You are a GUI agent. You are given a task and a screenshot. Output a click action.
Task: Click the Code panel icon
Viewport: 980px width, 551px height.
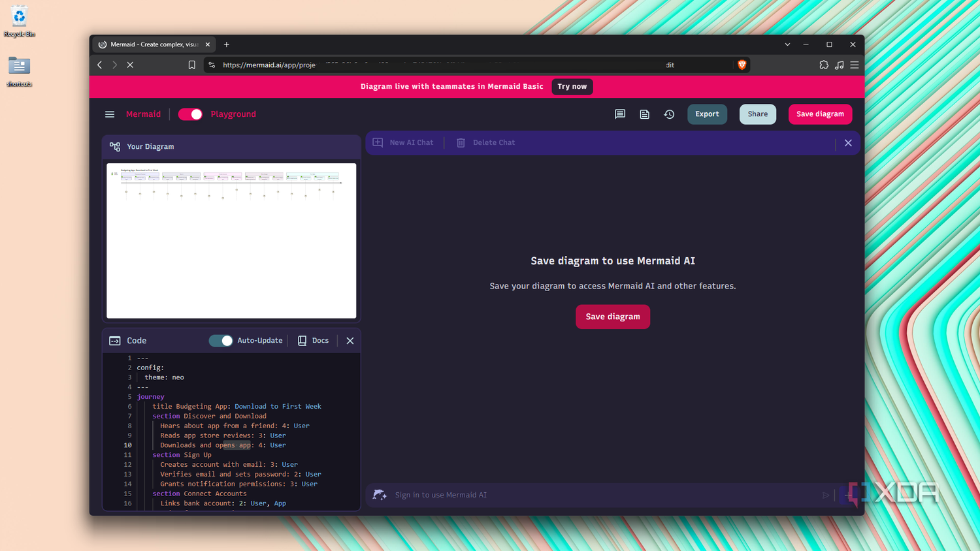pyautogui.click(x=115, y=341)
